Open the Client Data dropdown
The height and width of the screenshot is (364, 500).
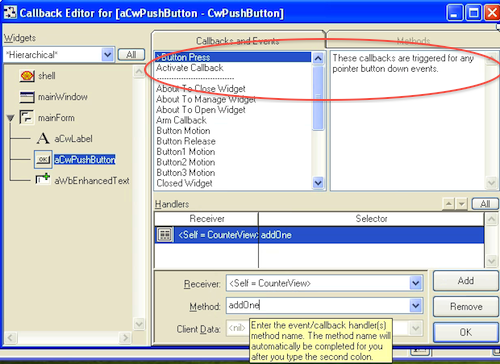coord(416,329)
